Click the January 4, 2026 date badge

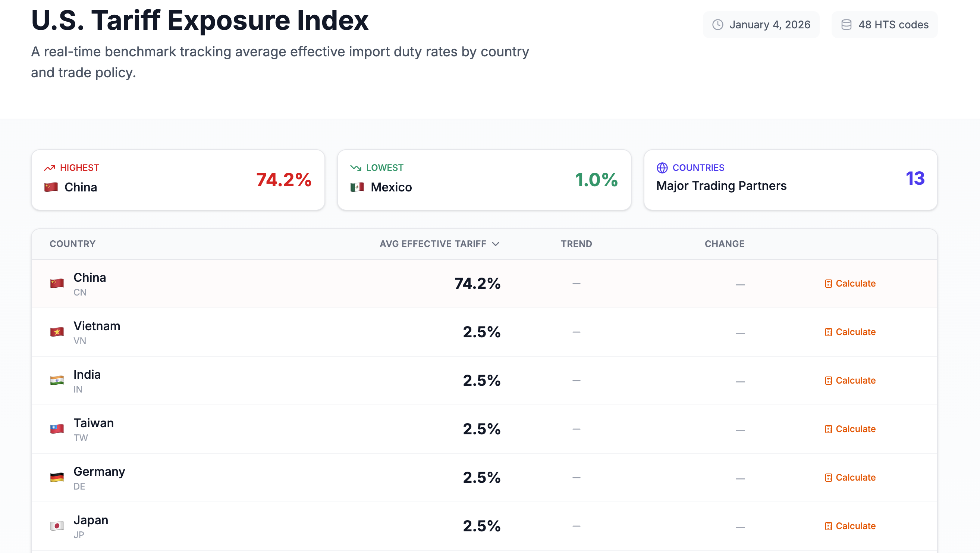761,25
